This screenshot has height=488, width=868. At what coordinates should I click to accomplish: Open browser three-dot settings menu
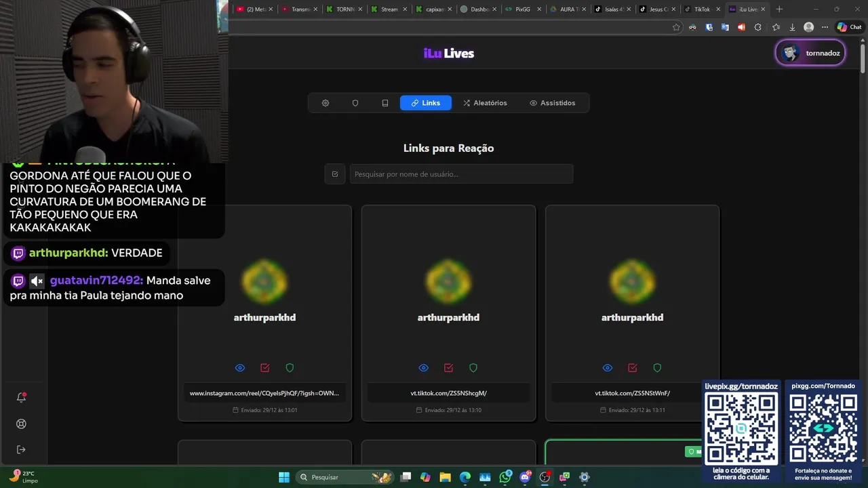coord(825,27)
